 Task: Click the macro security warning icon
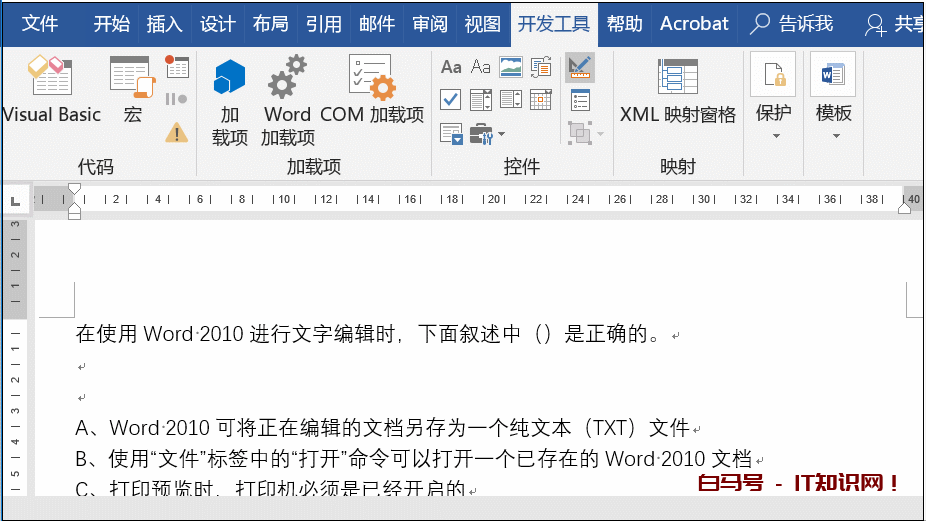point(177,132)
